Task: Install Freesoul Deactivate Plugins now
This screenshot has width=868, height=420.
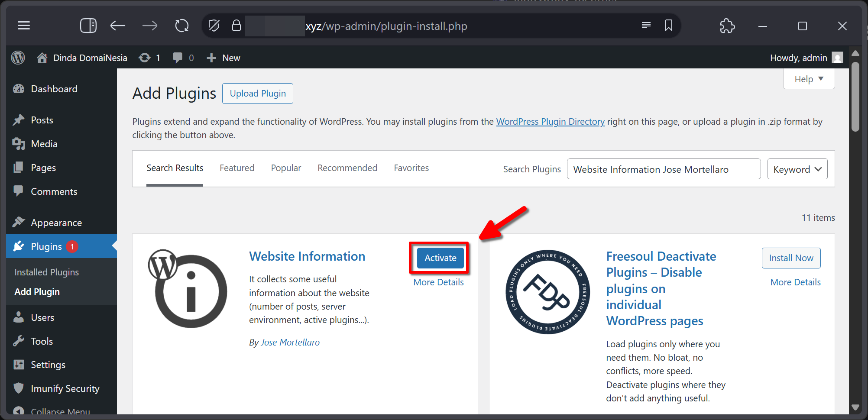Action: click(791, 258)
